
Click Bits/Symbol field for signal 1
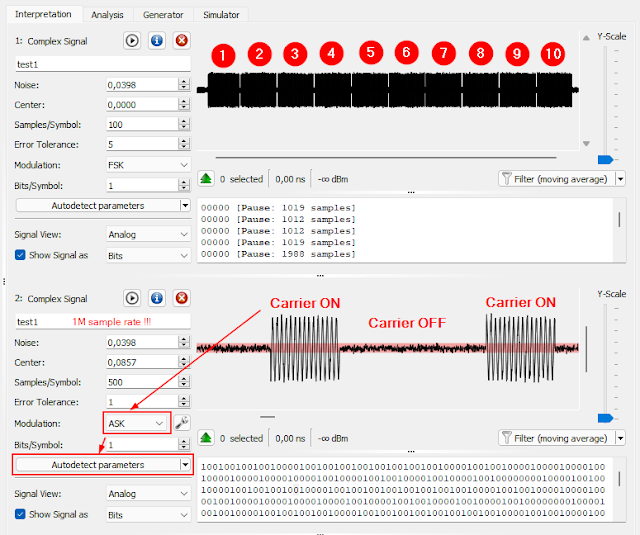coord(142,186)
